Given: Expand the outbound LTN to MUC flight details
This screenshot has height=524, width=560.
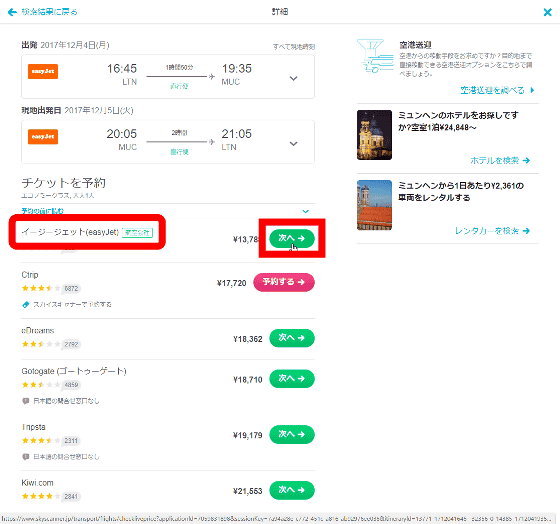Looking at the screenshot, I should tap(293, 78).
